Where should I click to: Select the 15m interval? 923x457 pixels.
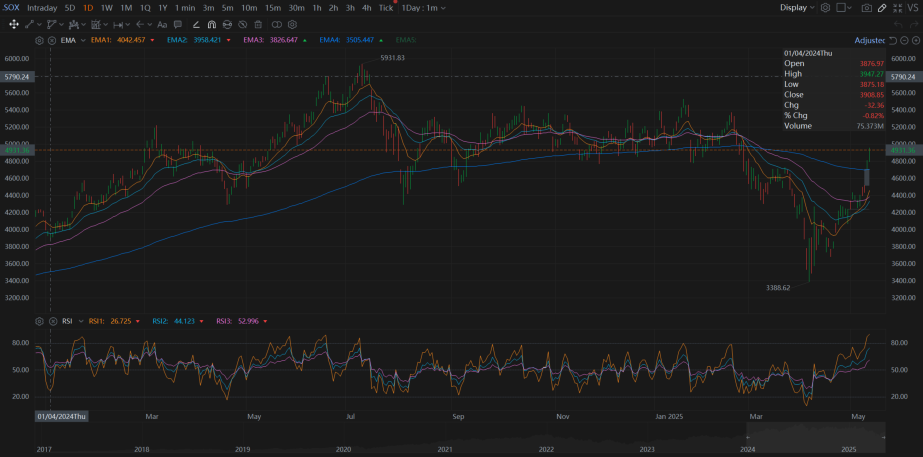(273, 8)
